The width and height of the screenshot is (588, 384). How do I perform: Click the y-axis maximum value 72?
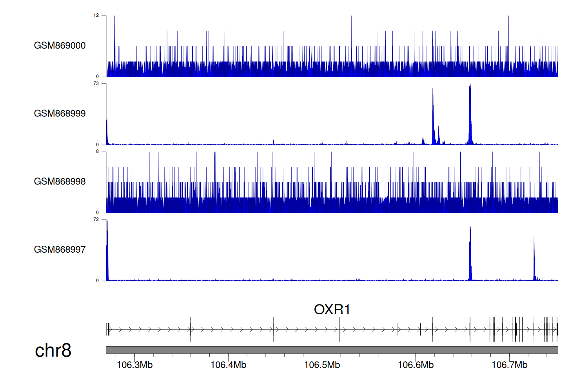pyautogui.click(x=96, y=219)
